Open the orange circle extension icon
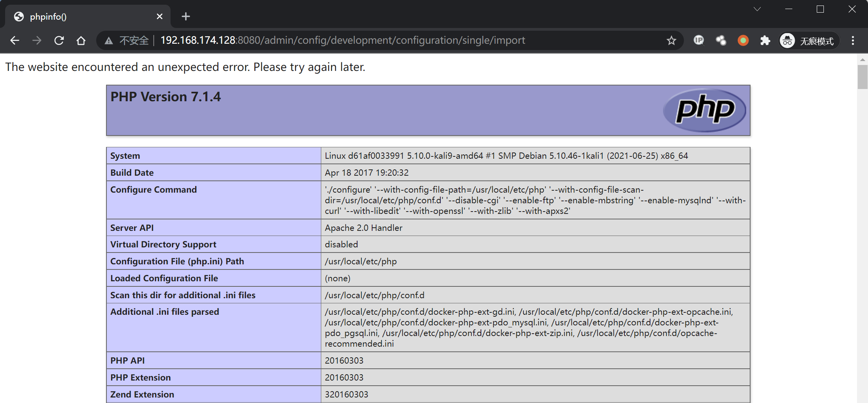This screenshot has height=403, width=868. tap(743, 40)
